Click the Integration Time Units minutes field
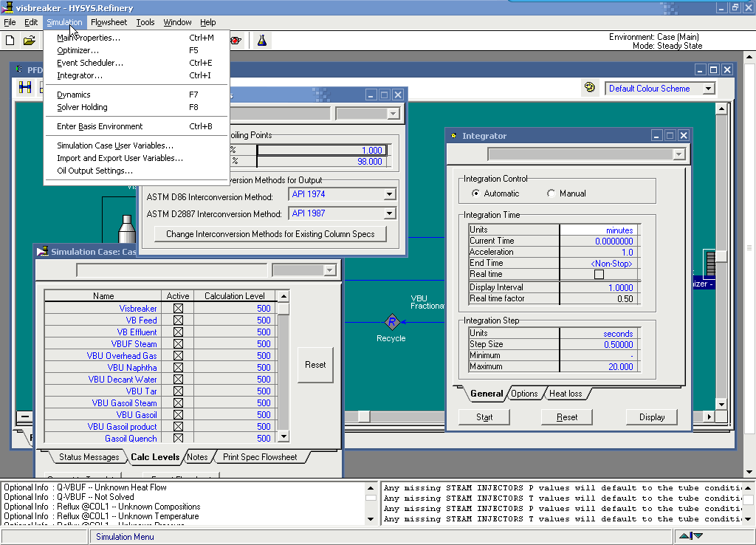The height and width of the screenshot is (545, 756). 599,230
